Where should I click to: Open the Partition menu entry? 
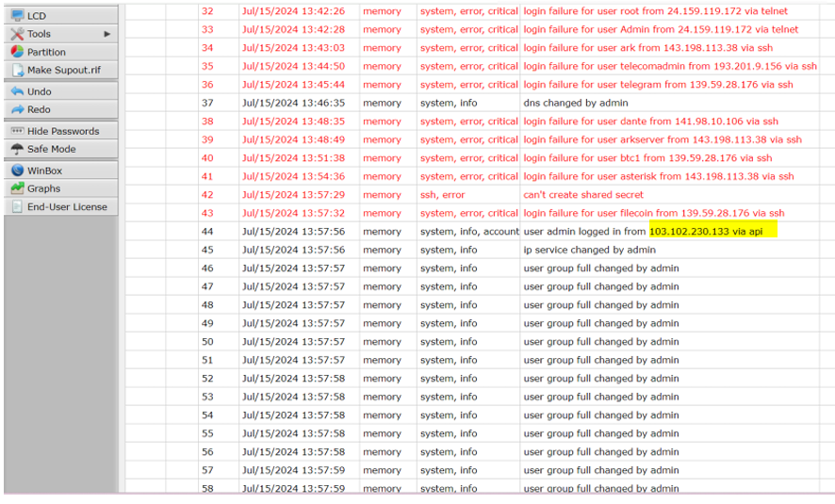tap(60, 52)
